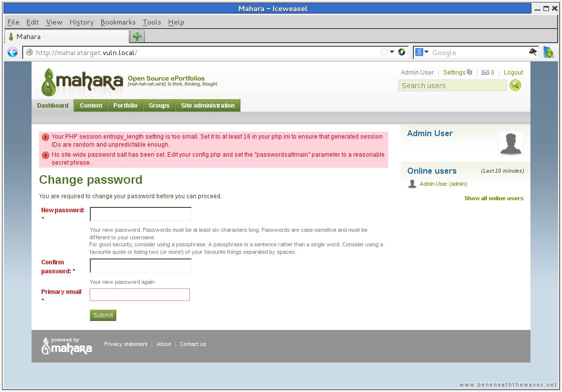Open the Tools menu
The width and height of the screenshot is (562, 392).
(x=152, y=22)
